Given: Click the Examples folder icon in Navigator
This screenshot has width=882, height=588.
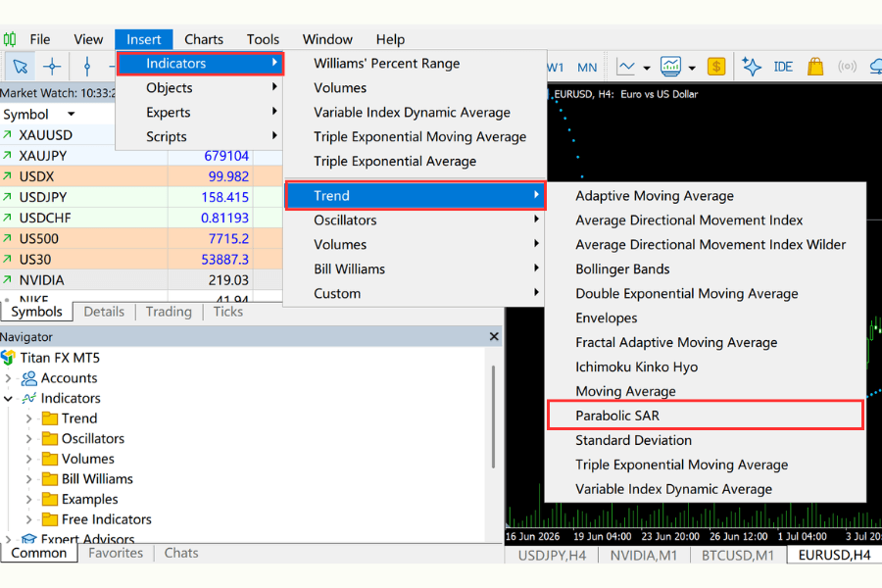Looking at the screenshot, I should pos(50,499).
